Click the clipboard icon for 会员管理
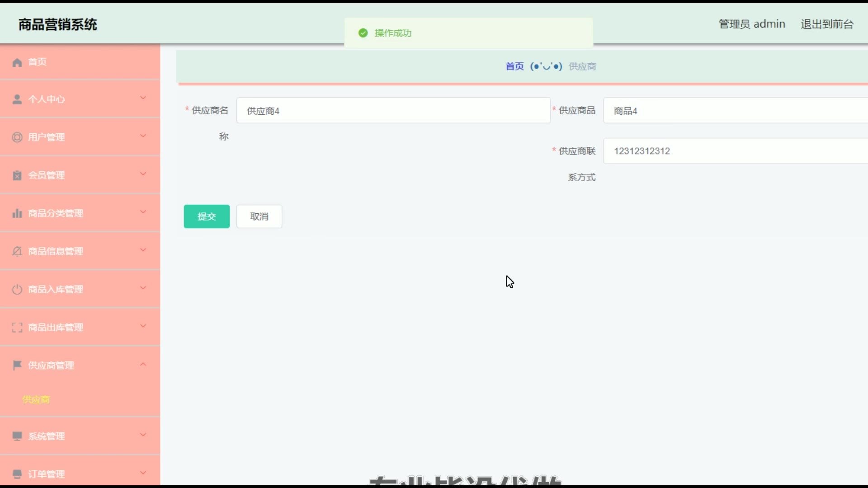The height and width of the screenshot is (488, 868). [17, 175]
